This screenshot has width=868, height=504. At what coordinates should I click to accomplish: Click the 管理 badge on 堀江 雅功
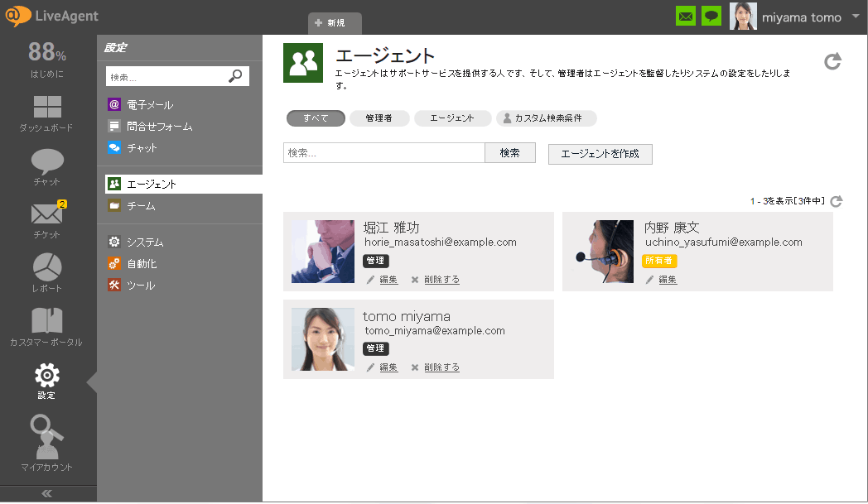[x=376, y=261]
